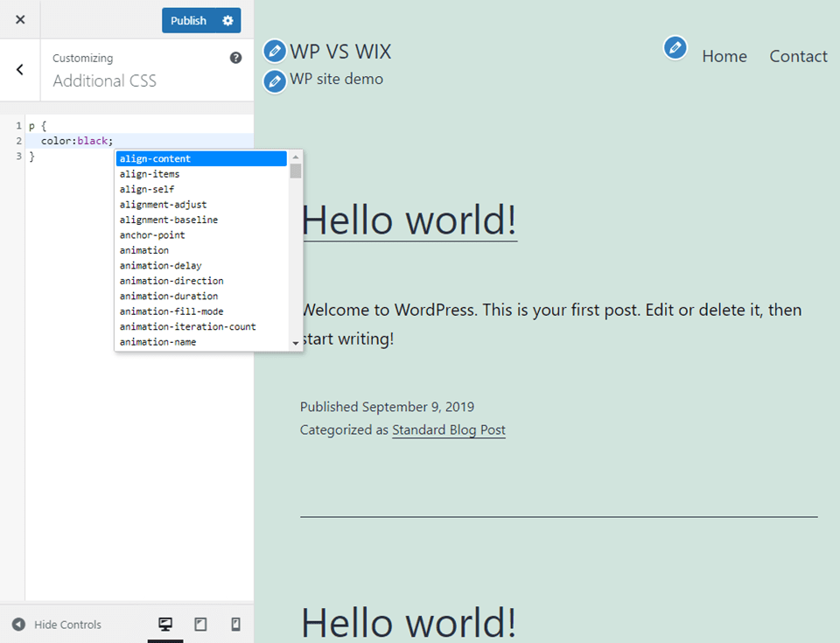Open the Standard Blog Post category link
Image resolution: width=840 pixels, height=643 pixels.
pyautogui.click(x=449, y=430)
